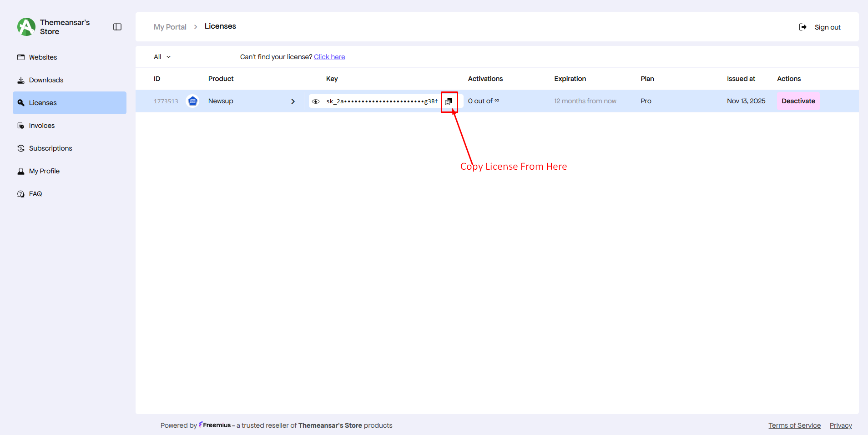Expand the Newsup license row chevron

coord(293,101)
